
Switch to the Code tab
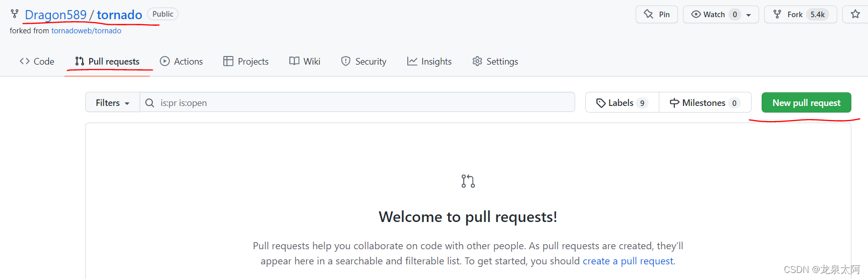point(37,61)
